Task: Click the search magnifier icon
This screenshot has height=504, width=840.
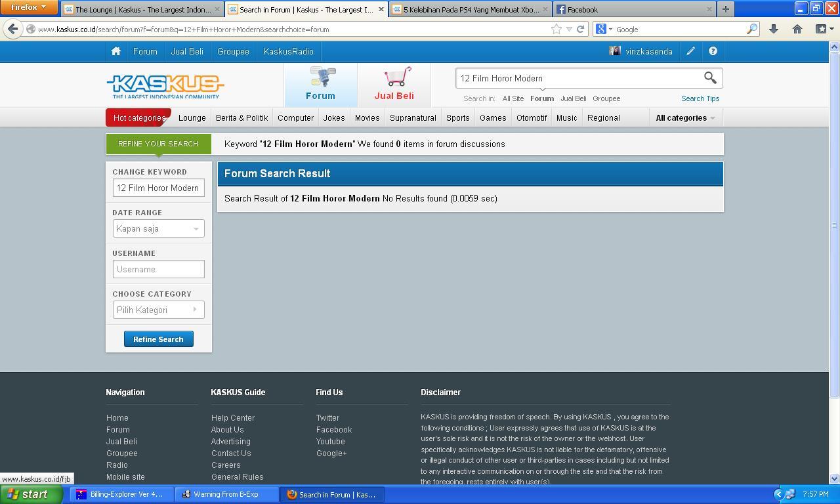Action: 710,77
